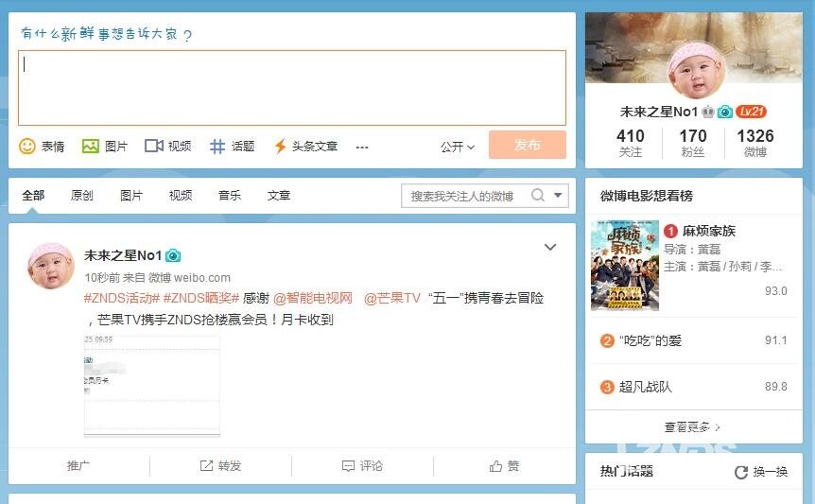Open the attached image thumbnail in post
The height and width of the screenshot is (504, 815).
(x=152, y=386)
